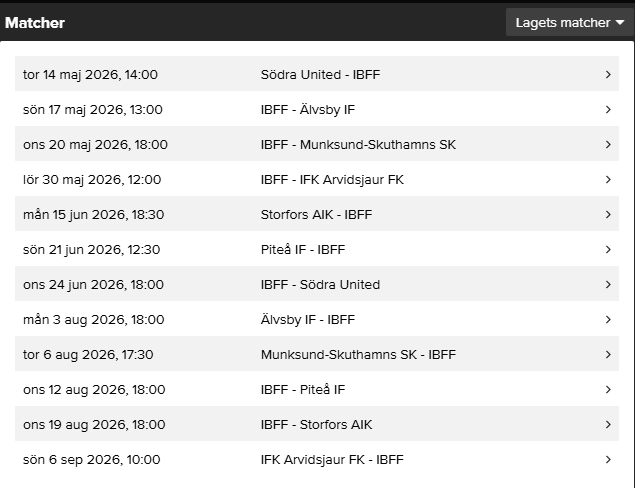The height and width of the screenshot is (488, 635).
Task: Expand arrow for IBFF - Munksund-Skuthamns SK
Action: point(608,145)
